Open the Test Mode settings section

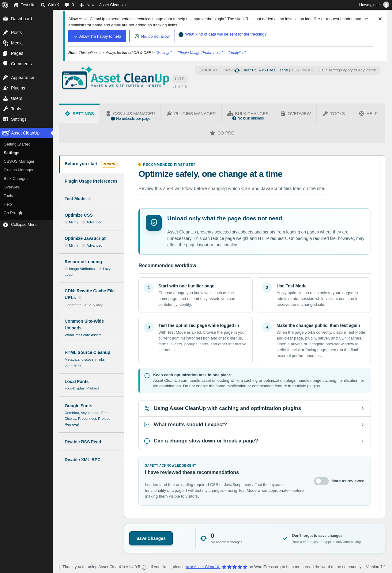pyautogui.click(x=92, y=199)
